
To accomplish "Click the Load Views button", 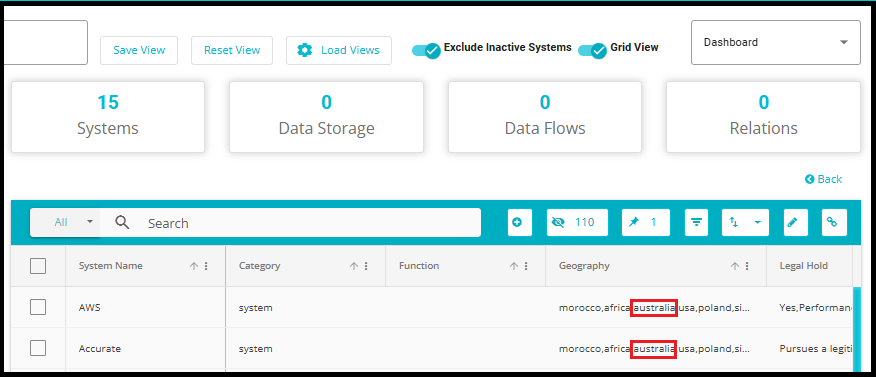I will [339, 50].
